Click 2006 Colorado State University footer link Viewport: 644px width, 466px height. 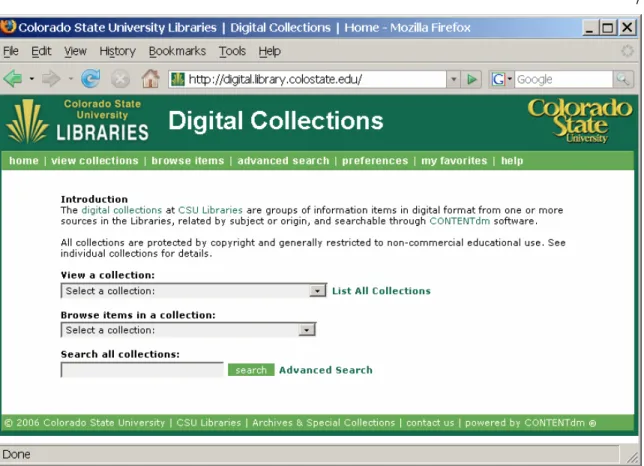84,422
